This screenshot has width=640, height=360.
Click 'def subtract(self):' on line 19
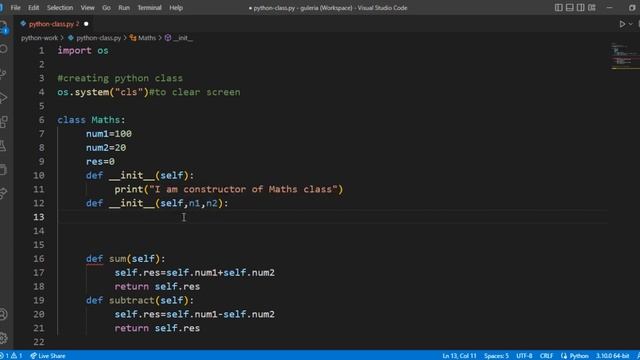(140, 300)
